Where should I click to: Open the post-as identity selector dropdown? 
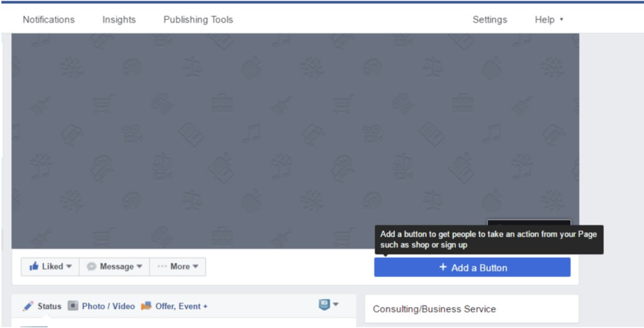tap(328, 304)
